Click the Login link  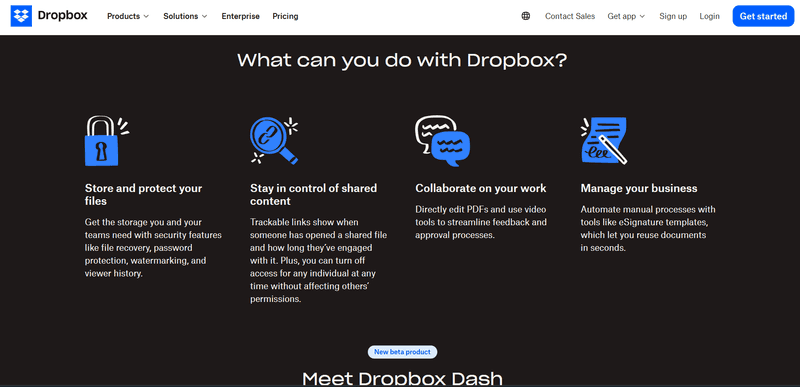tap(709, 16)
